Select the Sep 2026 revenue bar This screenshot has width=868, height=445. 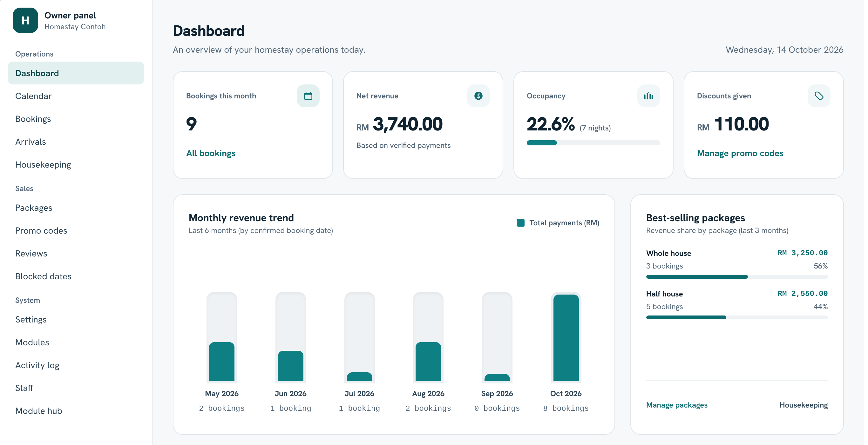coord(497,377)
